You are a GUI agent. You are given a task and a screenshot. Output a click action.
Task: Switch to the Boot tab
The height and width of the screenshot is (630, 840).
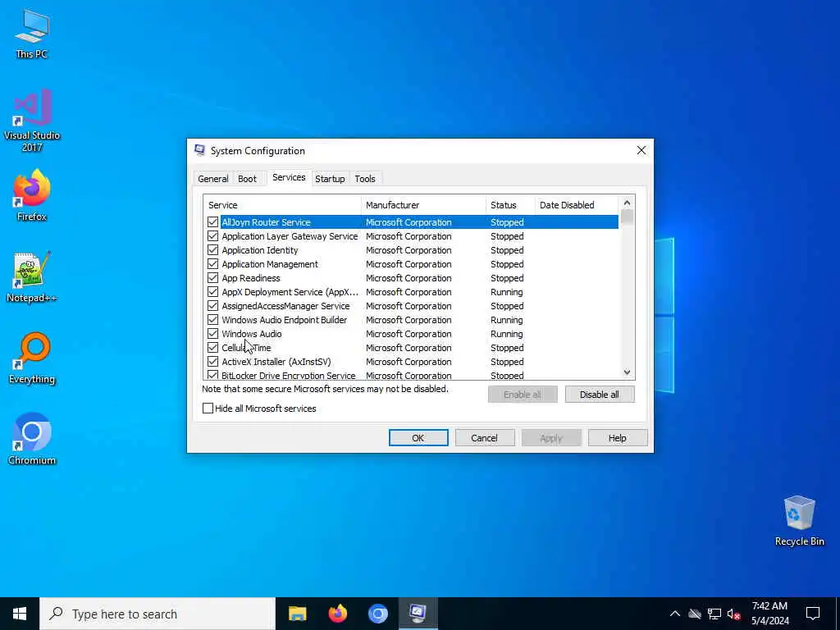(247, 179)
